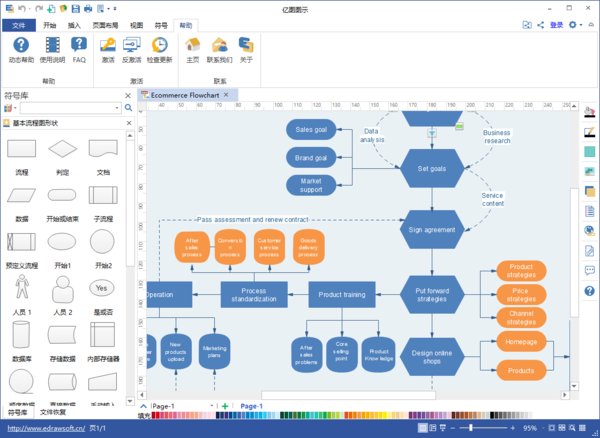Click the 登录 login button
Screen dimensions: 600x438
click(x=556, y=25)
